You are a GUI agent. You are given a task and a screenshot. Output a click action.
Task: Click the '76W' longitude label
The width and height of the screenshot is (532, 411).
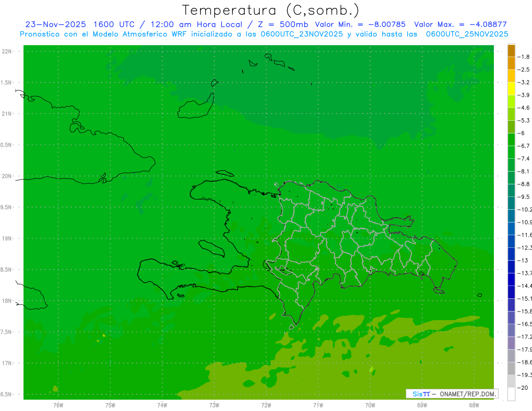[58, 405]
